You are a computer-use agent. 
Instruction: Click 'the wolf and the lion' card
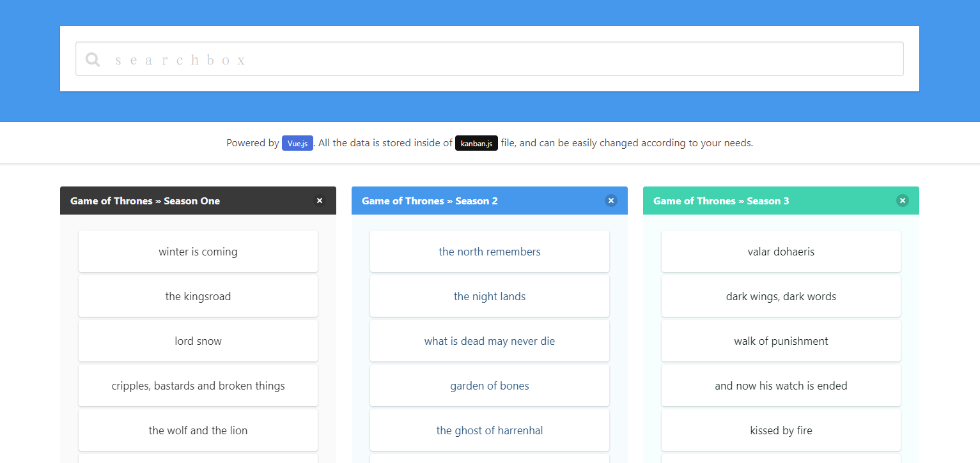tap(198, 430)
